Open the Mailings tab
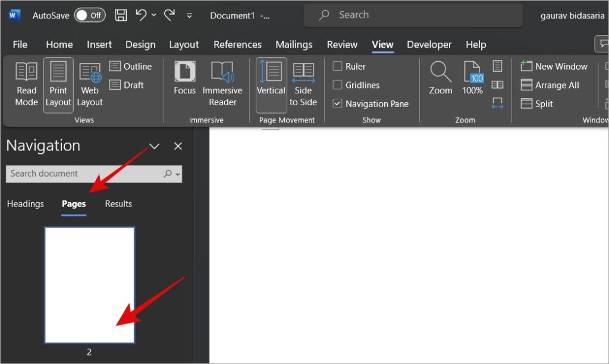Viewport: 609px width, 364px height. point(294,45)
